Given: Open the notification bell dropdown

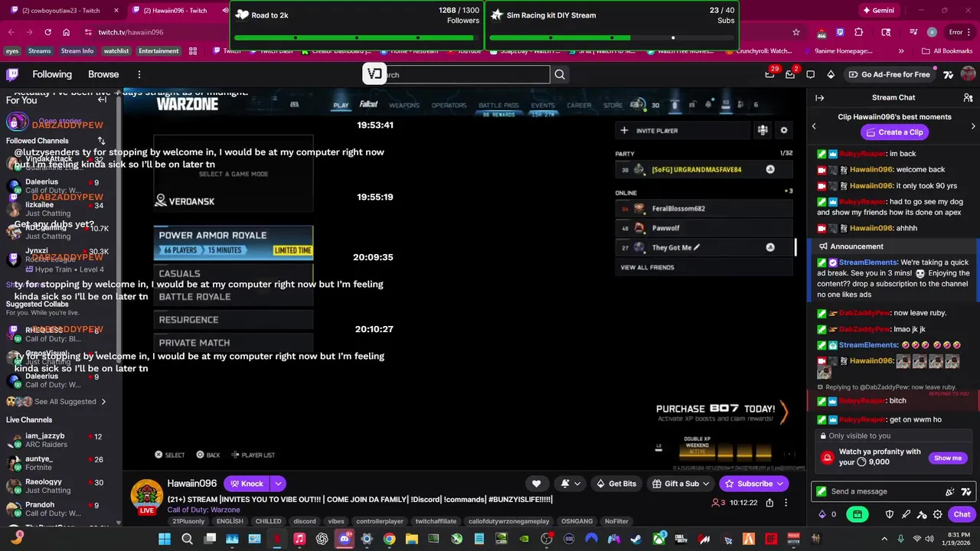Looking at the screenshot, I should click(x=570, y=484).
